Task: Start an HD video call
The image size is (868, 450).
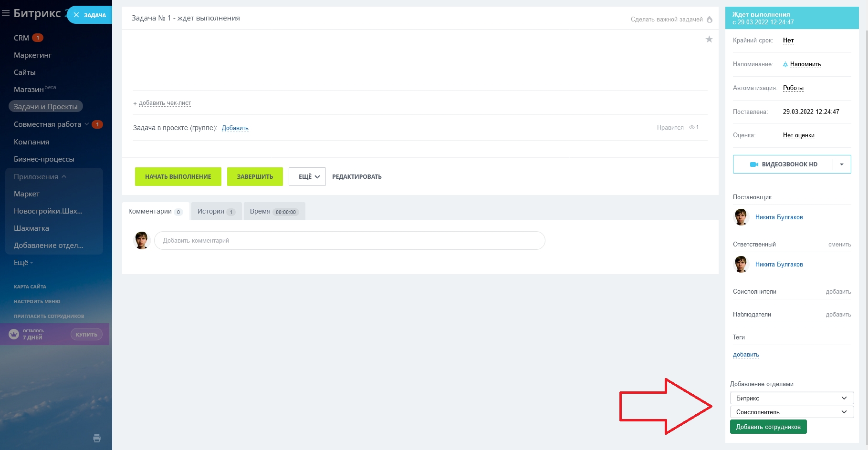Action: click(784, 164)
